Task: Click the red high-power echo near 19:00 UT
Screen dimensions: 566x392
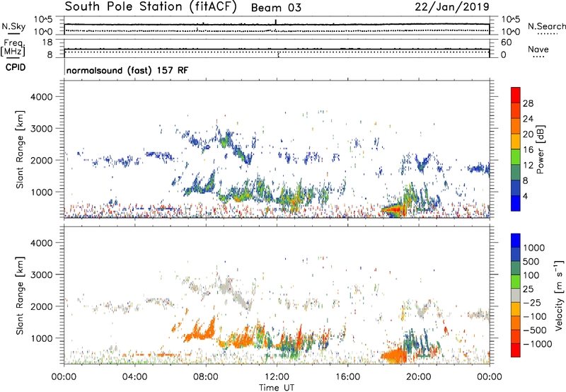Action: coord(393,209)
